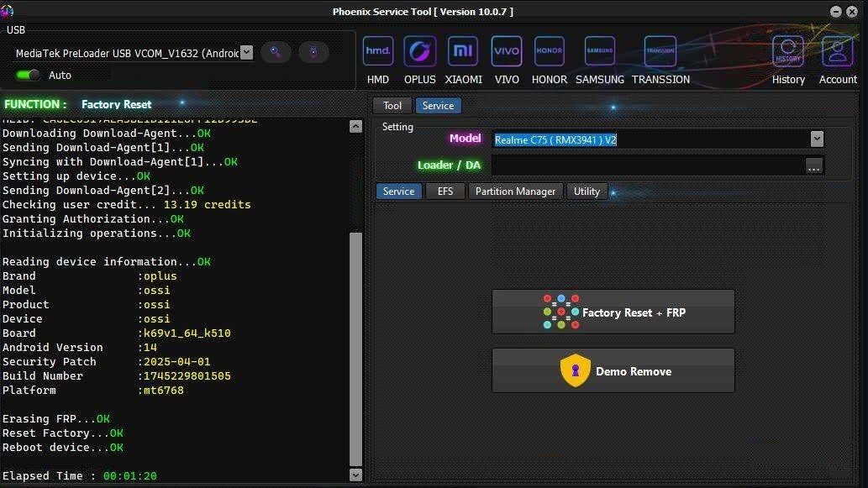Expand the USB port dropdown
The width and height of the screenshot is (868, 488).
[x=247, y=53]
